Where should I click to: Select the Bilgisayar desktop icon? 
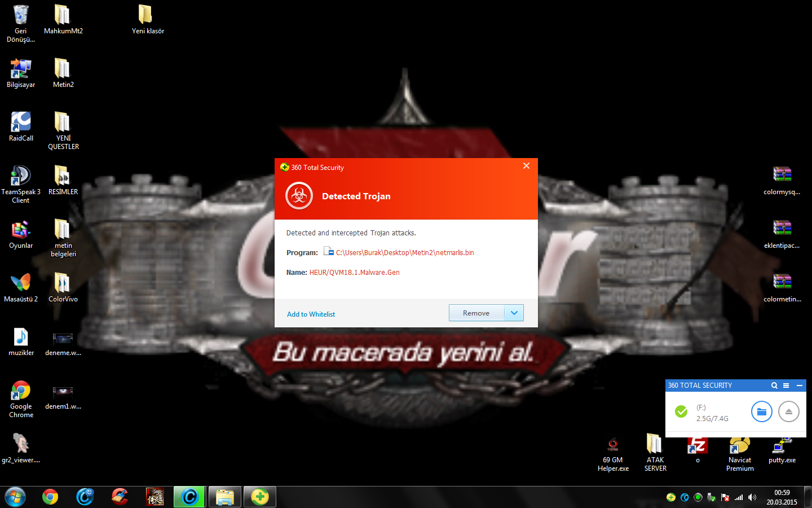coord(21,73)
